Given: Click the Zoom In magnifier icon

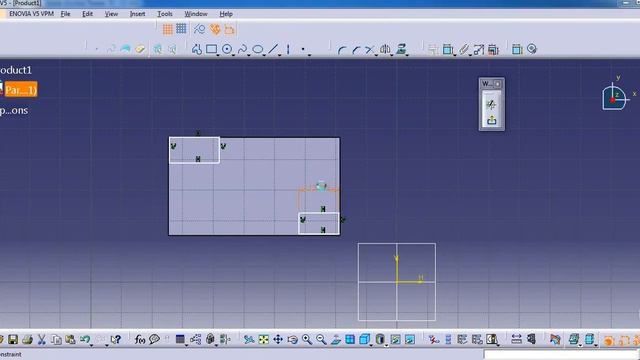Looking at the screenshot, I should (307, 340).
